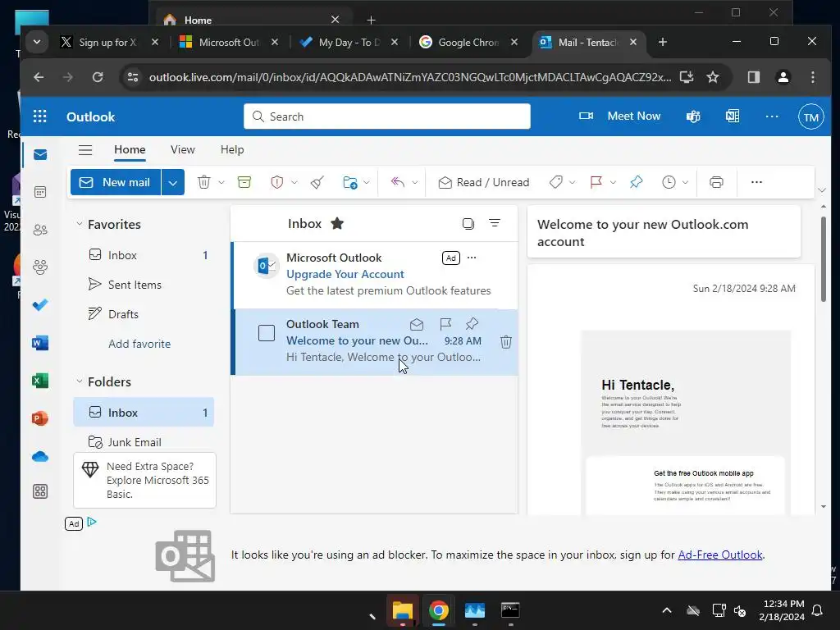Expand Delete options dropdown arrow
Image resolution: width=840 pixels, height=630 pixels.
click(x=221, y=182)
